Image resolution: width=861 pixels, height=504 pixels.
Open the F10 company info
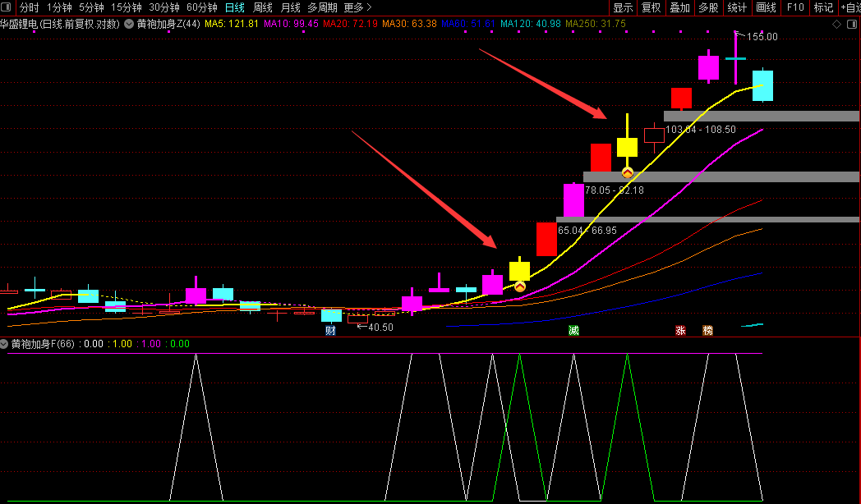click(x=794, y=7)
